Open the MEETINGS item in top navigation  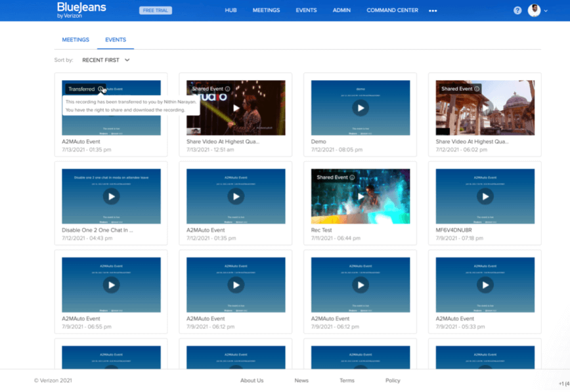266,11
